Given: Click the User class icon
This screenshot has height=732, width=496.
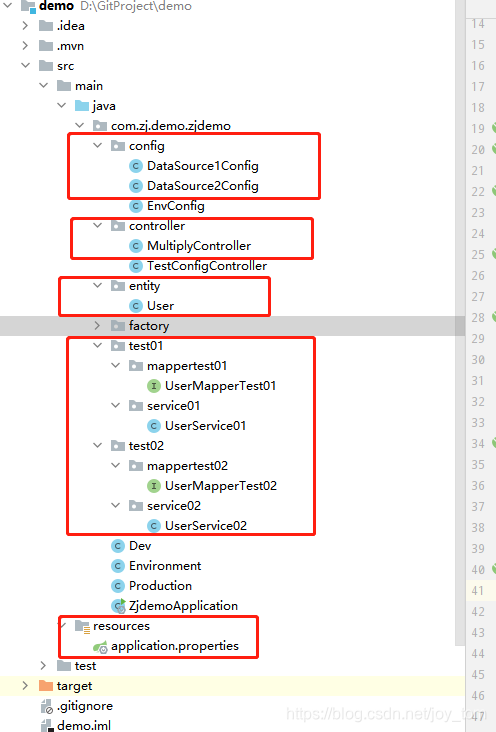Looking at the screenshot, I should coord(135,306).
